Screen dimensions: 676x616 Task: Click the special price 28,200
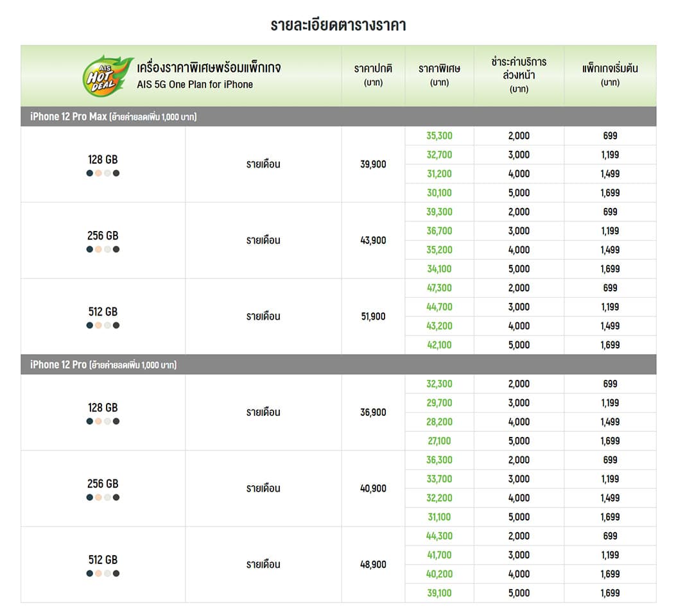click(x=439, y=422)
